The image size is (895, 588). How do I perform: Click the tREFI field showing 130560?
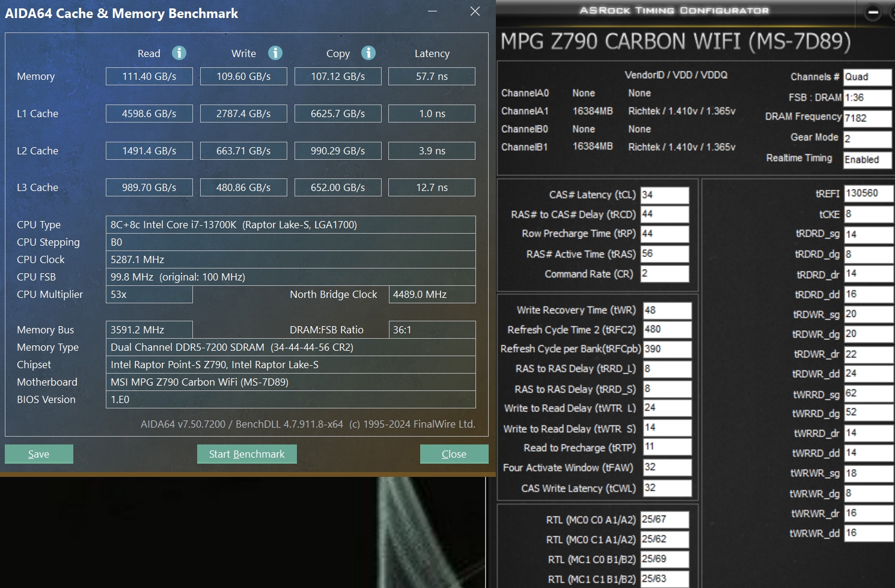coord(869,193)
